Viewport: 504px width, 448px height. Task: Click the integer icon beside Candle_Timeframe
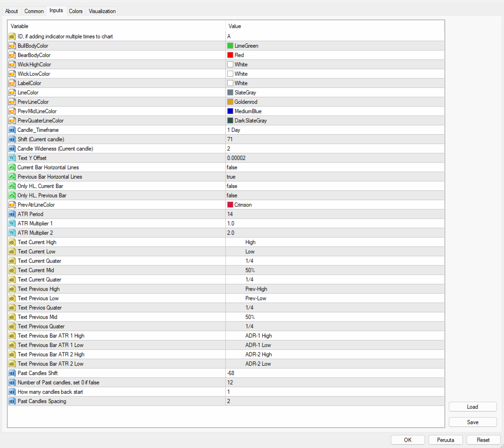tap(12, 130)
